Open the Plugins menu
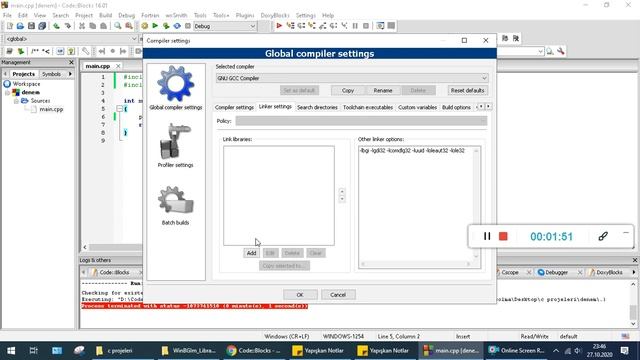This screenshot has width=640, height=360. [245, 16]
